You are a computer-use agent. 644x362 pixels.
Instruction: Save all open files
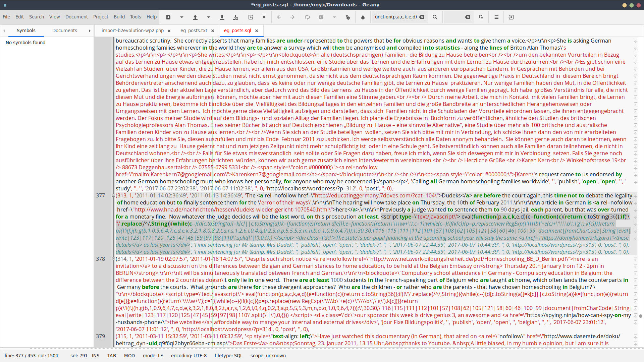(236, 17)
